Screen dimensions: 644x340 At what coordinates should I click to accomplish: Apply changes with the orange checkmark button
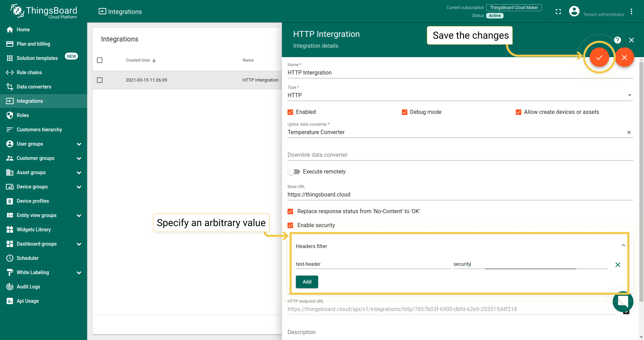click(599, 57)
